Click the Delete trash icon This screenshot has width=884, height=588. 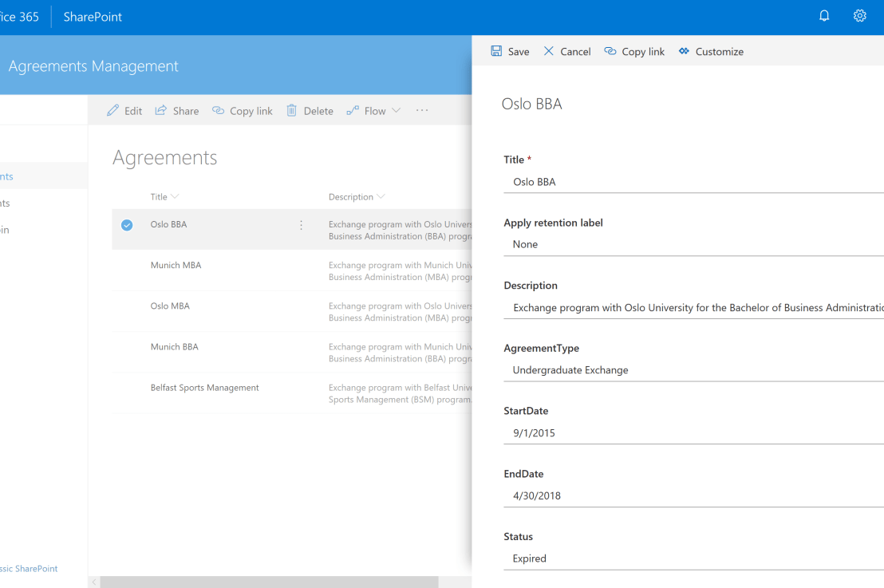292,110
